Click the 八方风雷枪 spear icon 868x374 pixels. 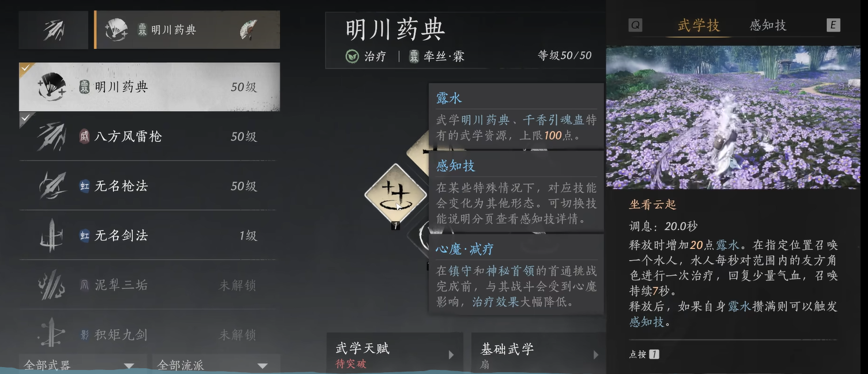pyautogui.click(x=51, y=137)
